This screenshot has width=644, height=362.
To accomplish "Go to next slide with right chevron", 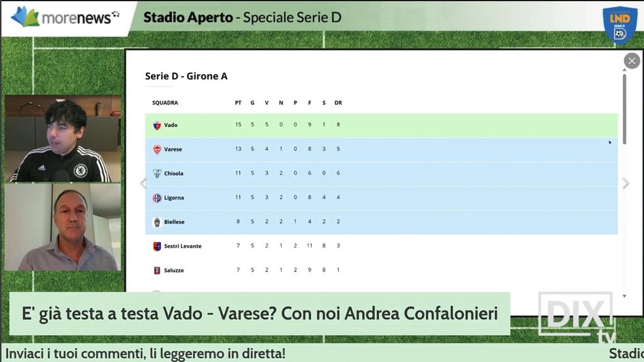I will pyautogui.click(x=625, y=184).
